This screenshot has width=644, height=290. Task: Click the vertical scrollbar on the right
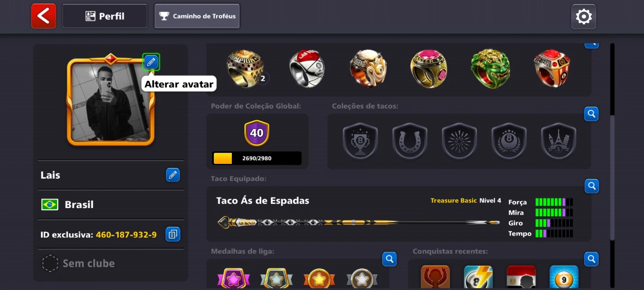[612, 177]
